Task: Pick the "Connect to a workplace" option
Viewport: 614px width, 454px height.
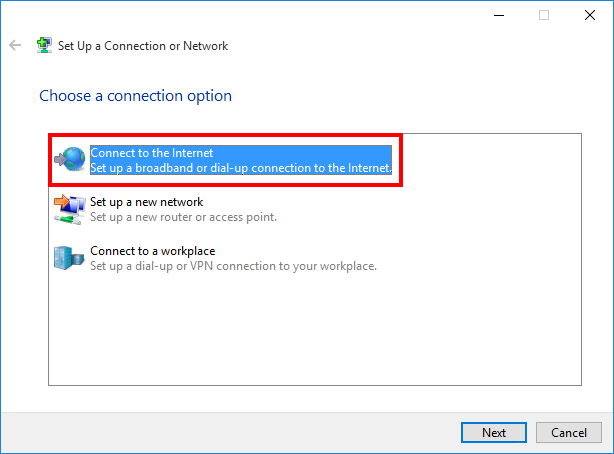Action: tap(152, 251)
